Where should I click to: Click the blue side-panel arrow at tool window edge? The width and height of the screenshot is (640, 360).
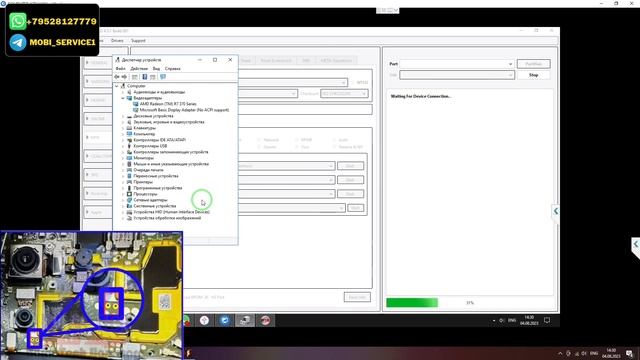(x=556, y=211)
